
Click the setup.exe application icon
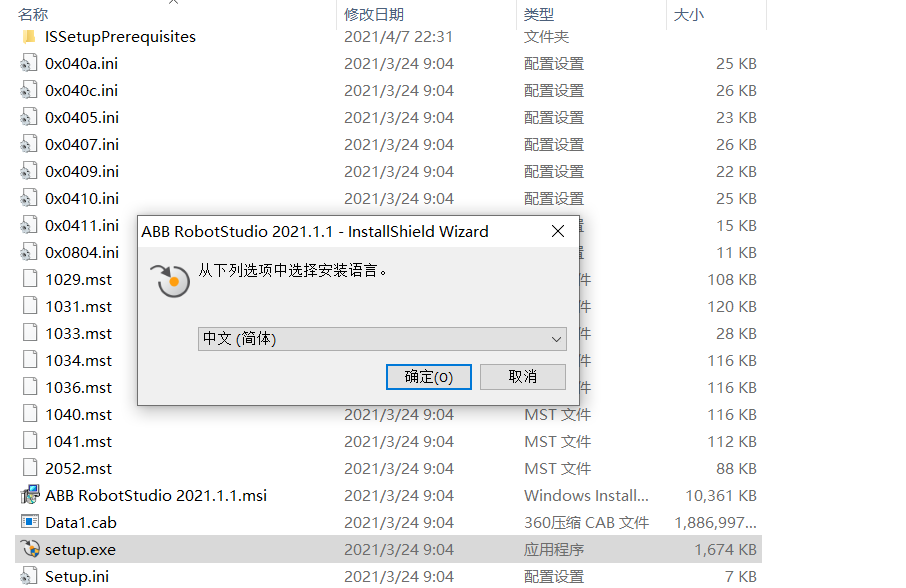coord(30,549)
